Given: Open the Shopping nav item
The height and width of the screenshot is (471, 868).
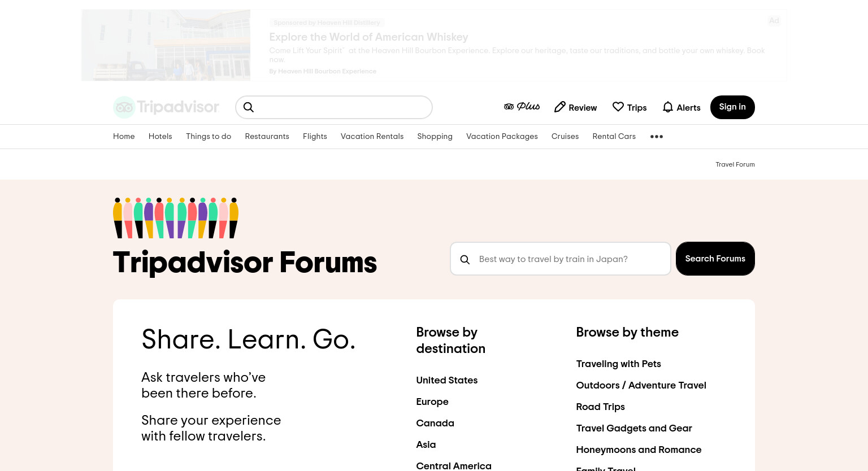Looking at the screenshot, I should point(435,137).
